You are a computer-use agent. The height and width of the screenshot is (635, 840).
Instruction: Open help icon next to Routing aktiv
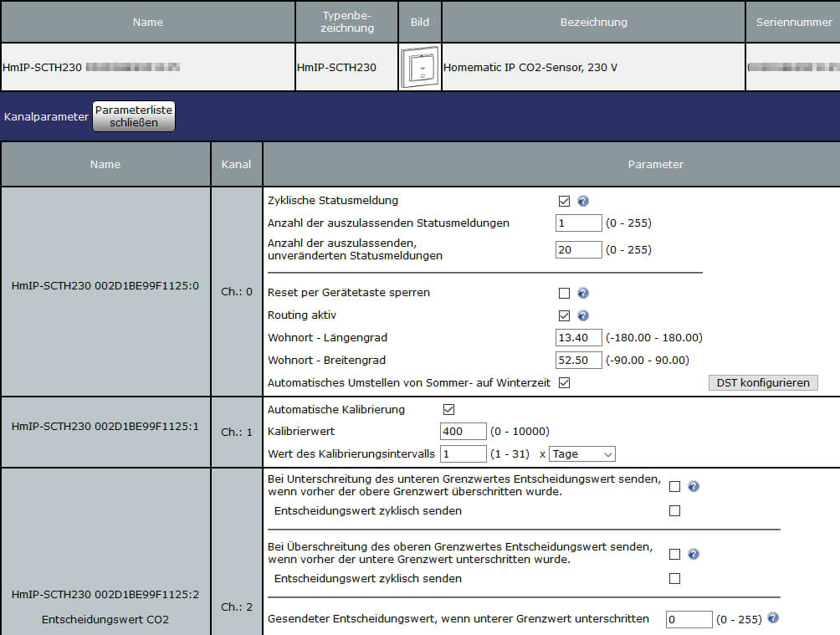pyautogui.click(x=583, y=315)
